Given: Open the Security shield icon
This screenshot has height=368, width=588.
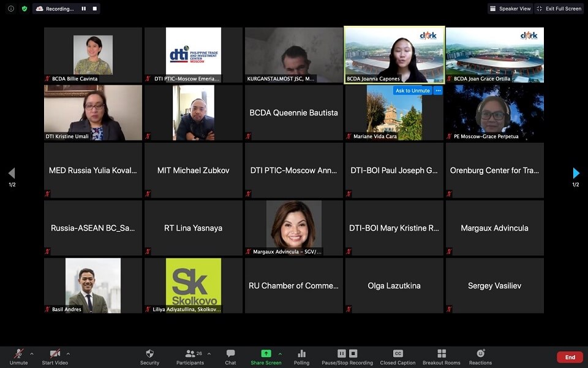Looking at the screenshot, I should 149,354.
